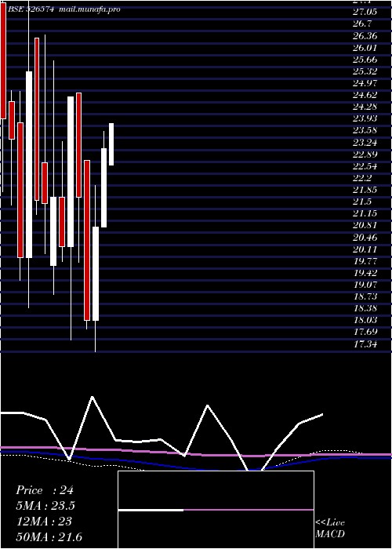Screen dimensions: 392x549
Task: Select the 26.7 price axis label
Action: pos(362,24)
